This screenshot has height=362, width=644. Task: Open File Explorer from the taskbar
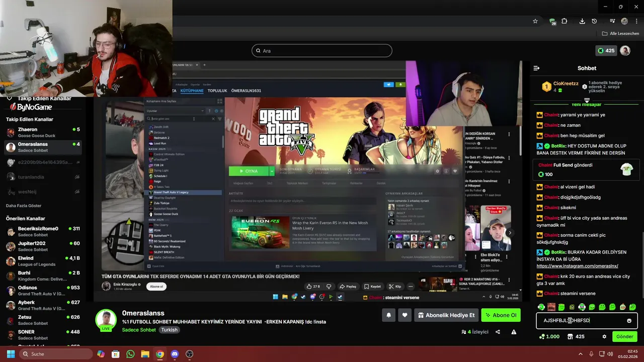pyautogui.click(x=145, y=354)
